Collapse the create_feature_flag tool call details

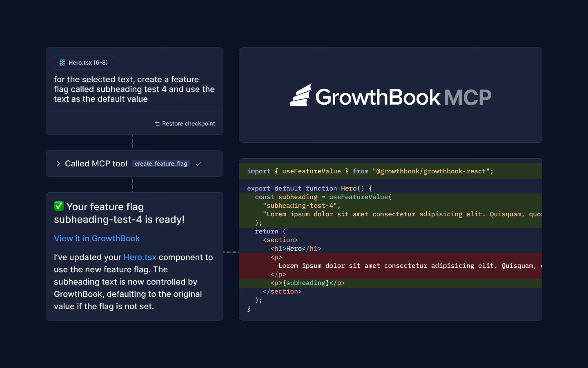point(58,164)
